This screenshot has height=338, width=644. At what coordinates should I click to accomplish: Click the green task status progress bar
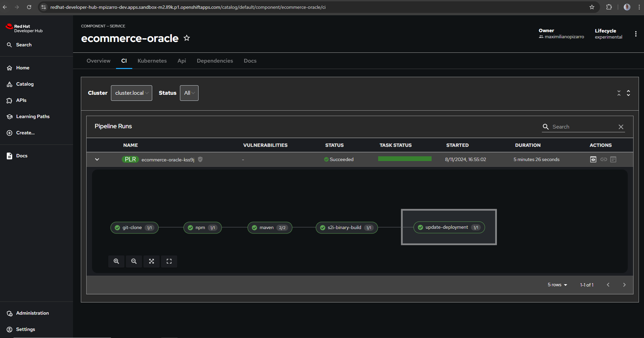pos(405,158)
